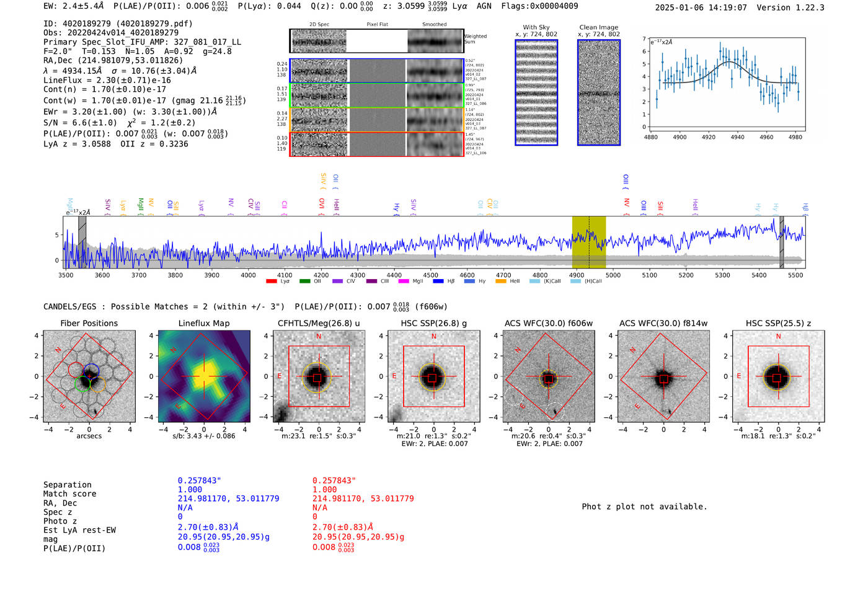Click the AGN classification label
Screen dimensions: 868x591
click(484, 6)
